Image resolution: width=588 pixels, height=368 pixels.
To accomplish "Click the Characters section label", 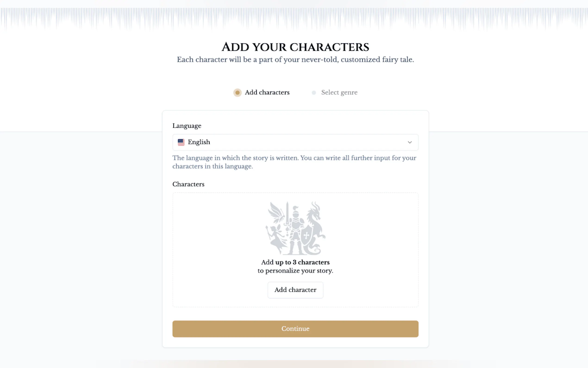I will tap(188, 184).
